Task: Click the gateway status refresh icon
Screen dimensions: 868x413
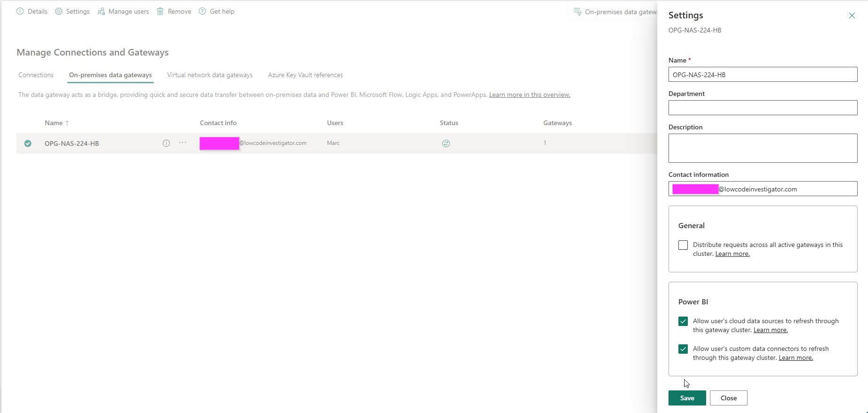Action: coord(446,143)
